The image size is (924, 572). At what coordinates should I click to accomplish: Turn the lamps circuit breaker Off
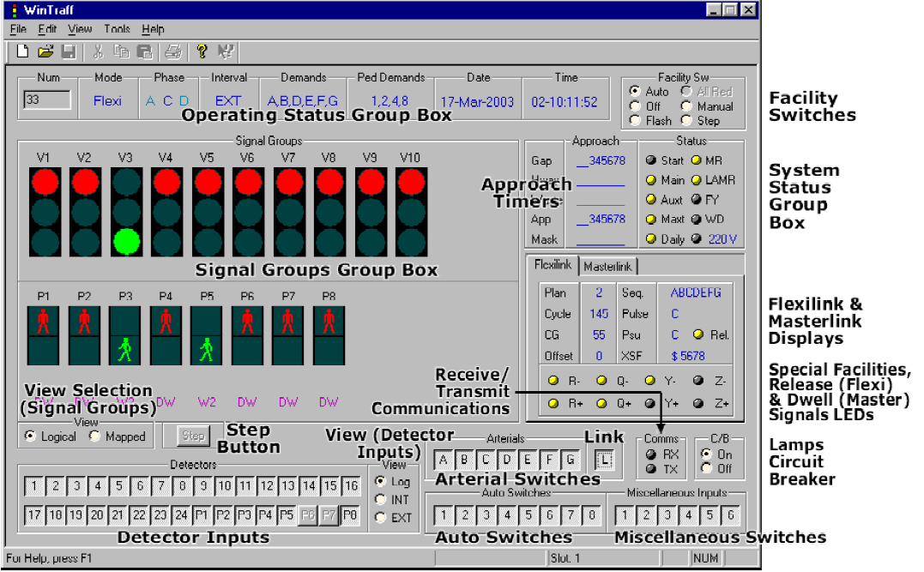707,468
